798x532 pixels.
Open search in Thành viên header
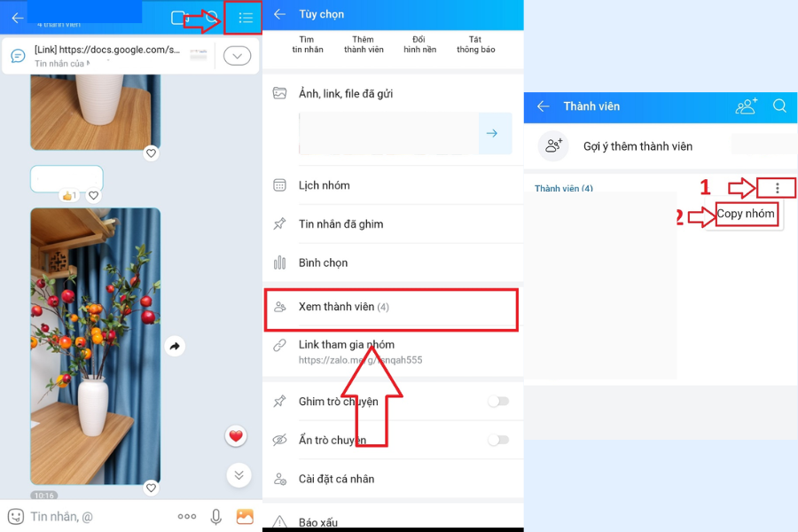click(779, 106)
